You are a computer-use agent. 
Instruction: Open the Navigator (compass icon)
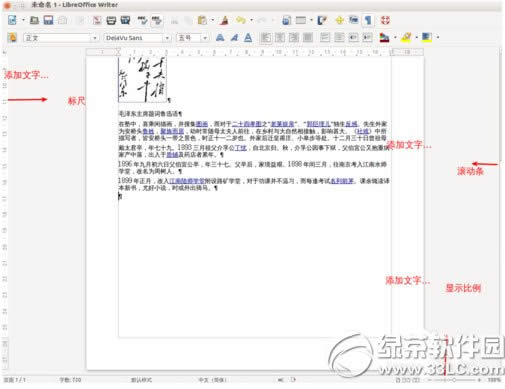point(340,20)
